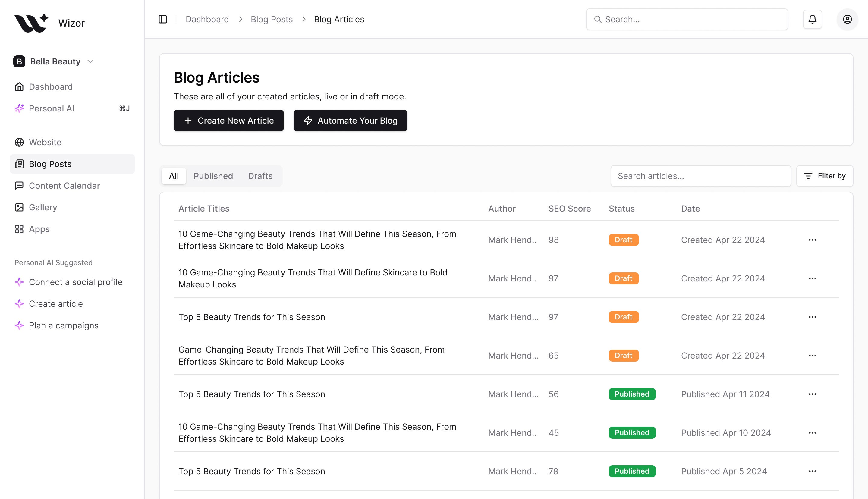
Task: Click Dashboard in the breadcrumb
Action: click(207, 19)
